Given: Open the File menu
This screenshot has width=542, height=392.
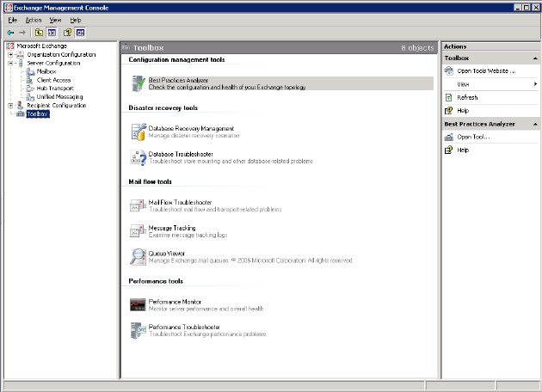Looking at the screenshot, I should coord(12,20).
